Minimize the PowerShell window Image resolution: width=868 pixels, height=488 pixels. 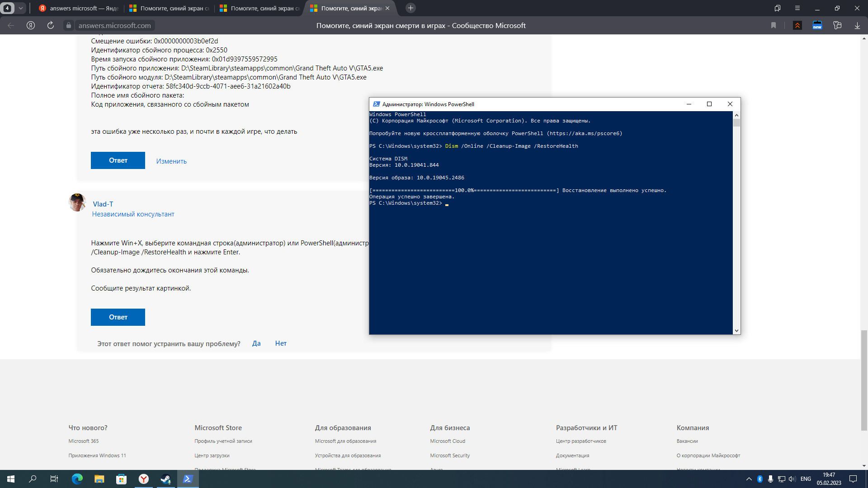(x=689, y=104)
